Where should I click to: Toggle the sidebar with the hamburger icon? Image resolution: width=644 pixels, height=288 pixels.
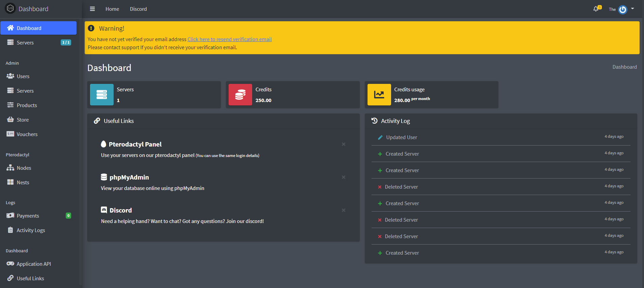[x=92, y=9]
